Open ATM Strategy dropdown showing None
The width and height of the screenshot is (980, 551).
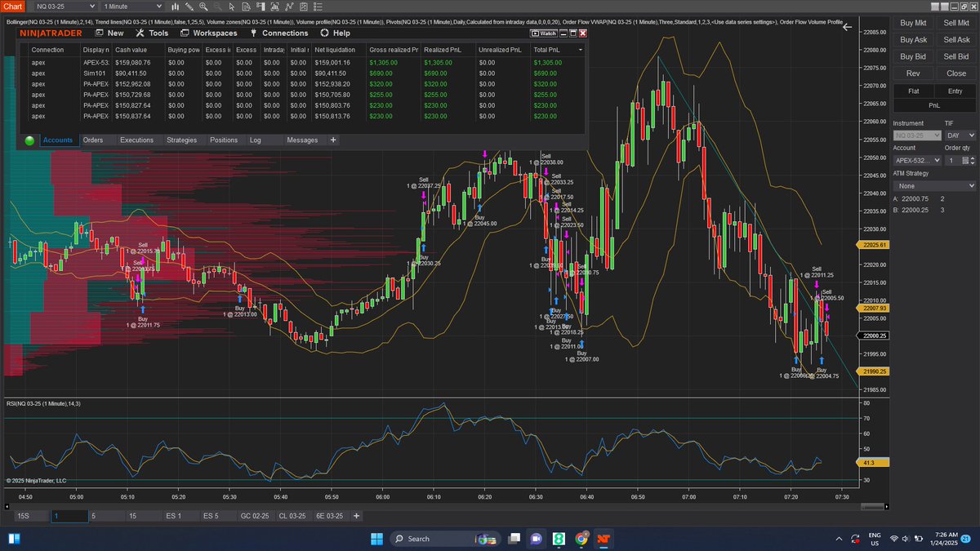pyautogui.click(x=934, y=186)
